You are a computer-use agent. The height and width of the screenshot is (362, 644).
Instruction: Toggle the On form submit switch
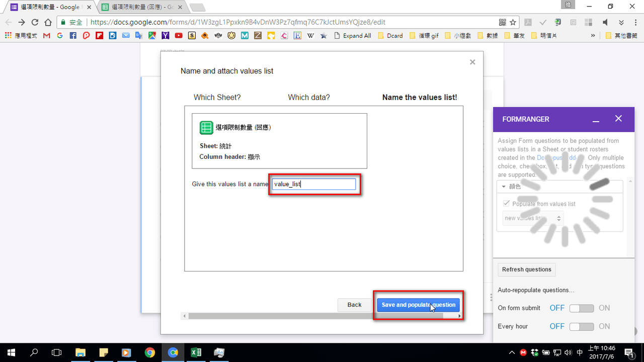[x=582, y=308]
